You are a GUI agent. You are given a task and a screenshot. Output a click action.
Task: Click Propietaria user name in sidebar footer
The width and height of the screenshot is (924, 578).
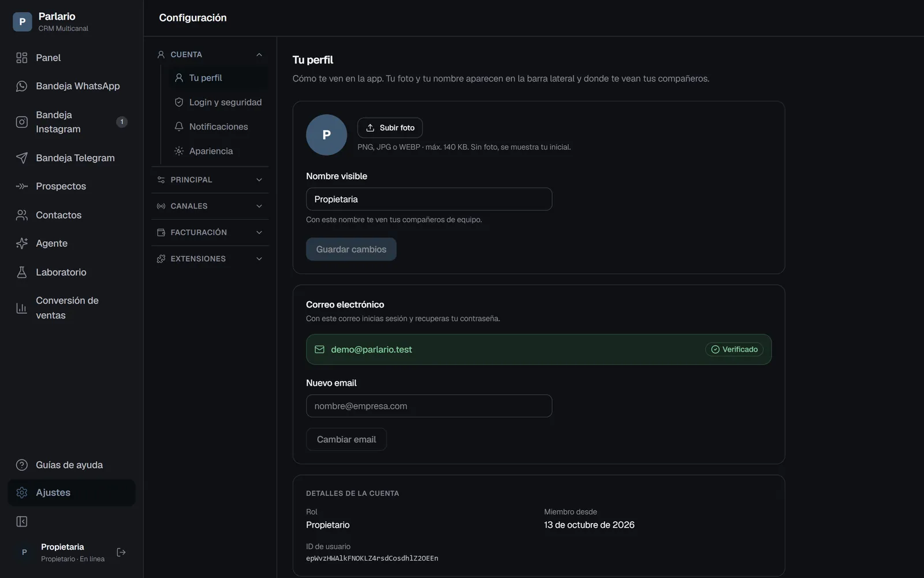[x=62, y=547]
